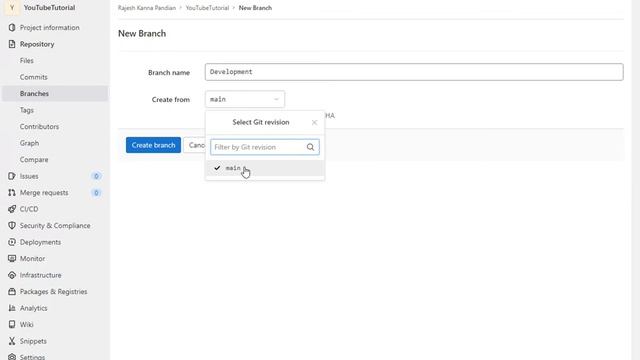Click the Snippets scissors icon
This screenshot has width=640, height=360.
coord(12,341)
